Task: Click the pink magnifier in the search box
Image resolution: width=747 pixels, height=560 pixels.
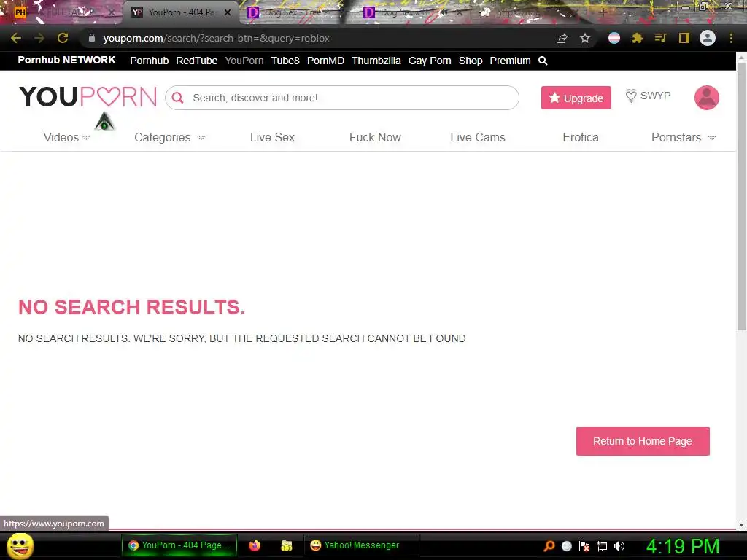Action: pyautogui.click(x=178, y=98)
